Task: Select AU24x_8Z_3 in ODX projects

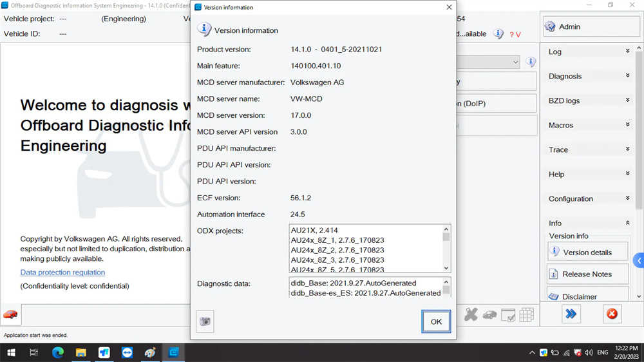Action: pyautogui.click(x=337, y=260)
